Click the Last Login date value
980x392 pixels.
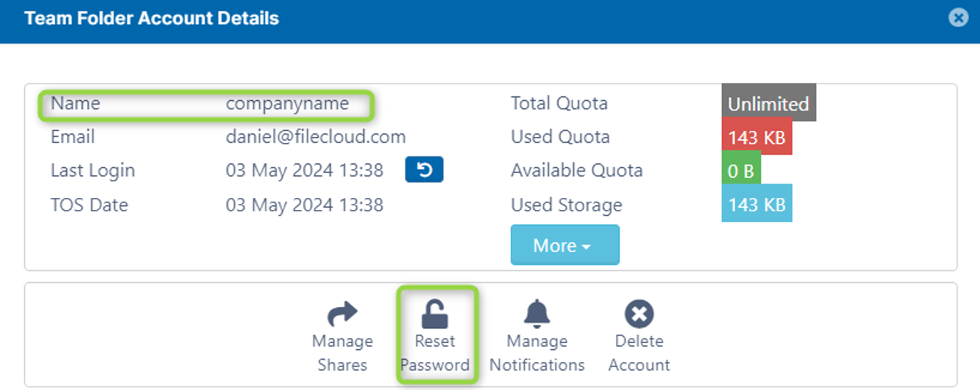305,170
